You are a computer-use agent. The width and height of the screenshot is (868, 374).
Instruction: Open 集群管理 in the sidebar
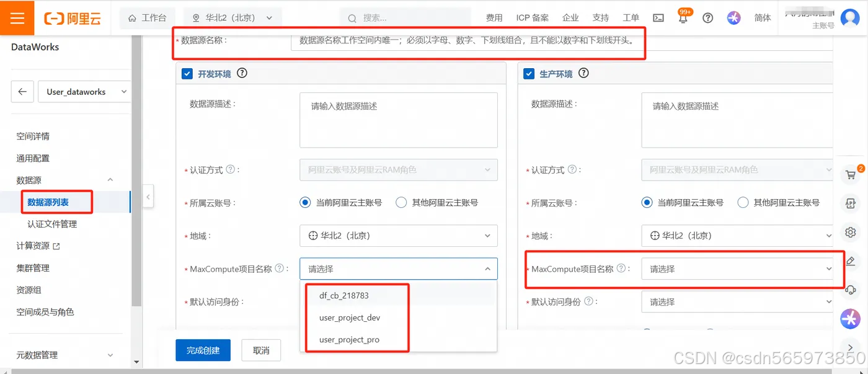tap(33, 268)
